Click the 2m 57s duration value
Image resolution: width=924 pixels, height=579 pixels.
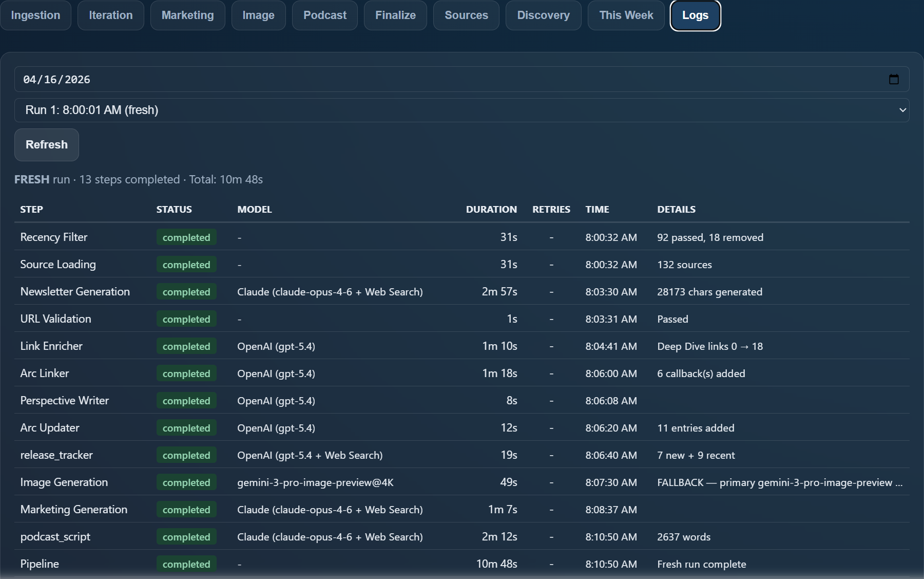(499, 292)
